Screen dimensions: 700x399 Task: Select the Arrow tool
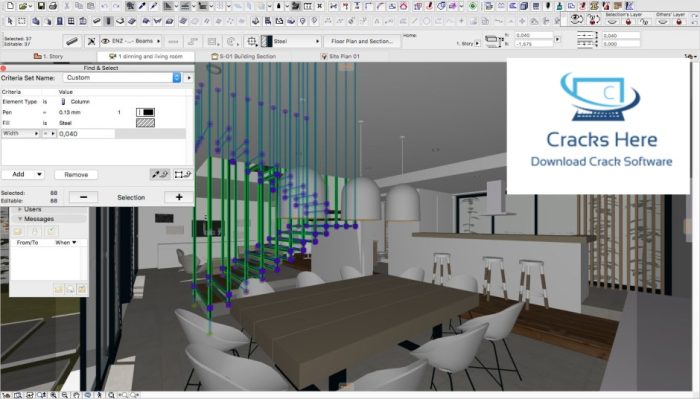pyautogui.click(x=10, y=21)
